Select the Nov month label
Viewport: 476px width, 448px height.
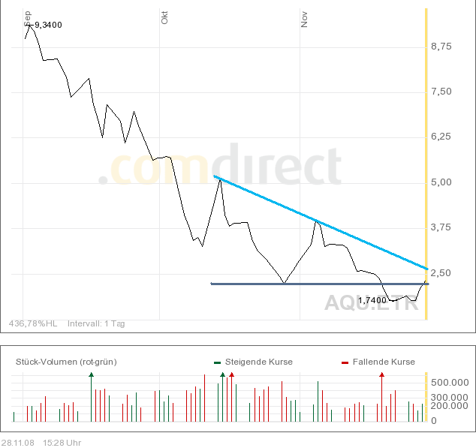click(x=304, y=19)
